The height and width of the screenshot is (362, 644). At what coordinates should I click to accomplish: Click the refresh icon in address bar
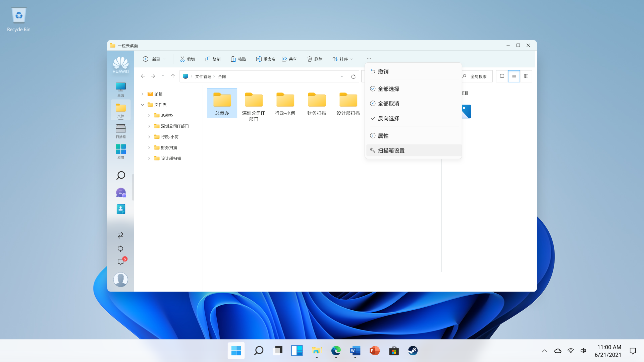(353, 76)
